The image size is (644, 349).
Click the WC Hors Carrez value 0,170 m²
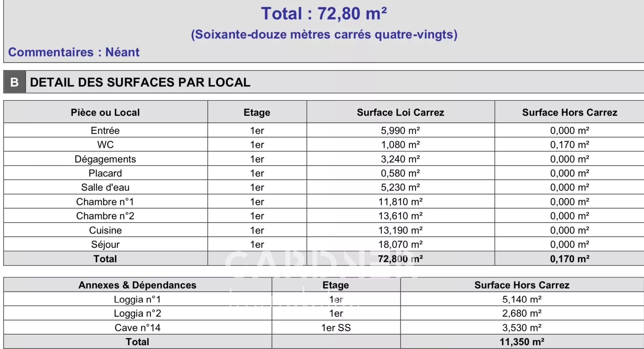[x=569, y=144]
